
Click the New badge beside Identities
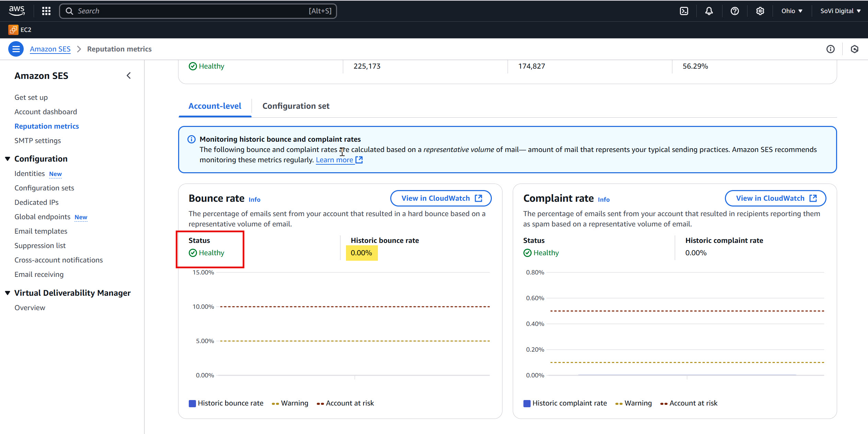(55, 174)
